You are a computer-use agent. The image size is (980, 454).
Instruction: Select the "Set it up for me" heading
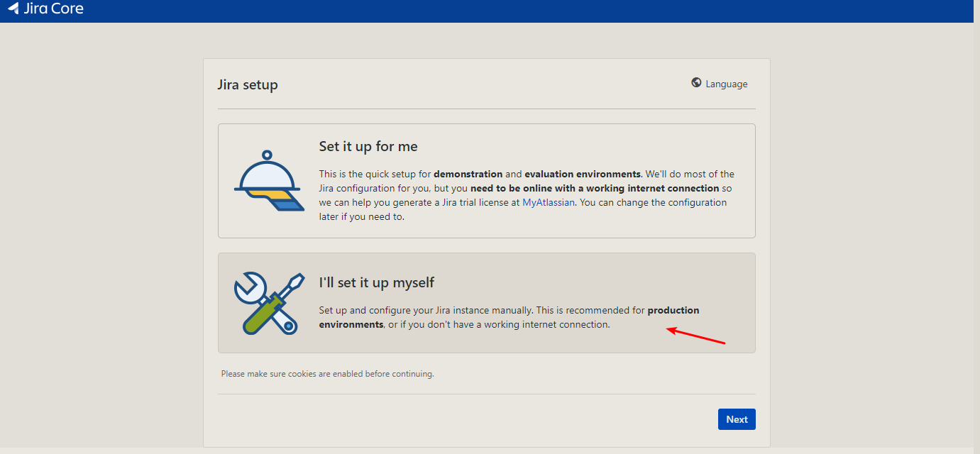coord(368,147)
